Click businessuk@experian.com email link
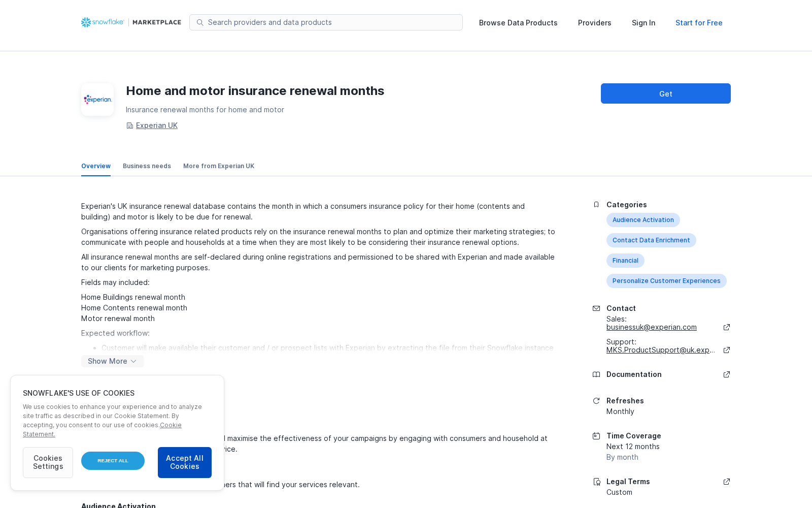812x508 pixels. coord(652,327)
